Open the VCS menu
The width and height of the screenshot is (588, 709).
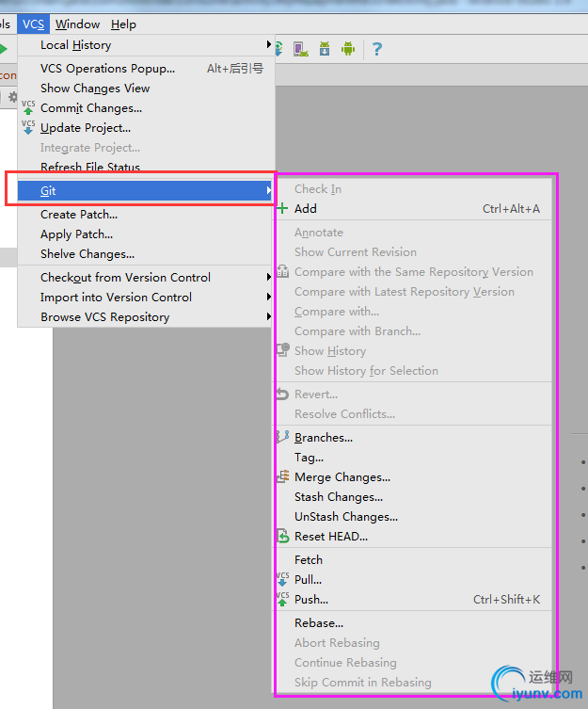(34, 24)
